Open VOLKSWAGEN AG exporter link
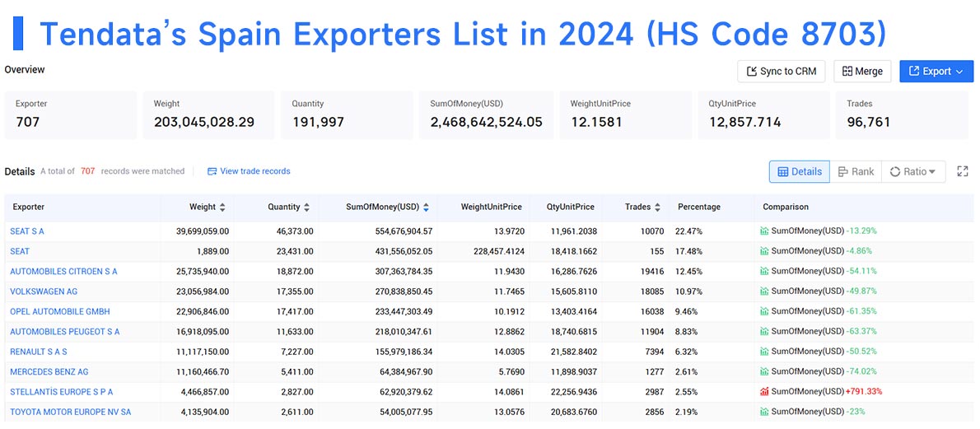980x429 pixels. click(x=44, y=291)
